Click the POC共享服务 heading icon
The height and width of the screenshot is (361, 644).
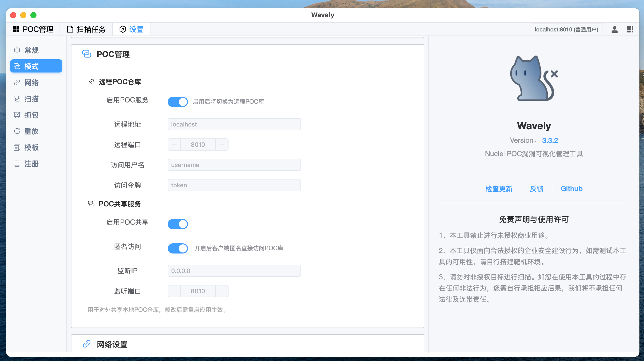pos(91,204)
